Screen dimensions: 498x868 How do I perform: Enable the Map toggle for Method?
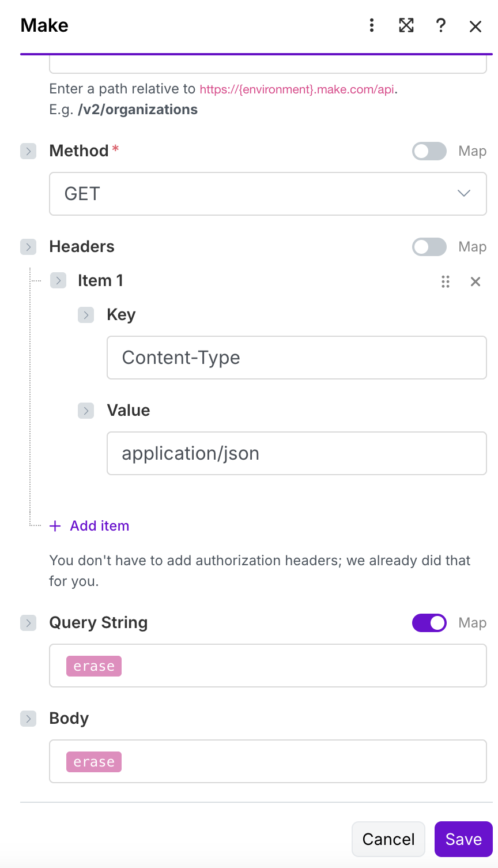click(429, 151)
